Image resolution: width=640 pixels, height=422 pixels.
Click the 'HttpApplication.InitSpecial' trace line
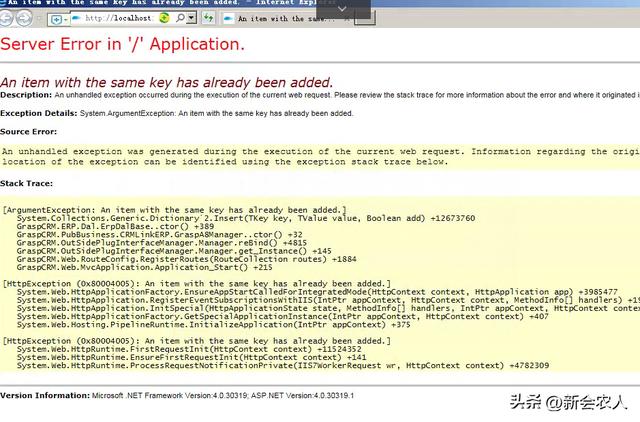(328, 308)
